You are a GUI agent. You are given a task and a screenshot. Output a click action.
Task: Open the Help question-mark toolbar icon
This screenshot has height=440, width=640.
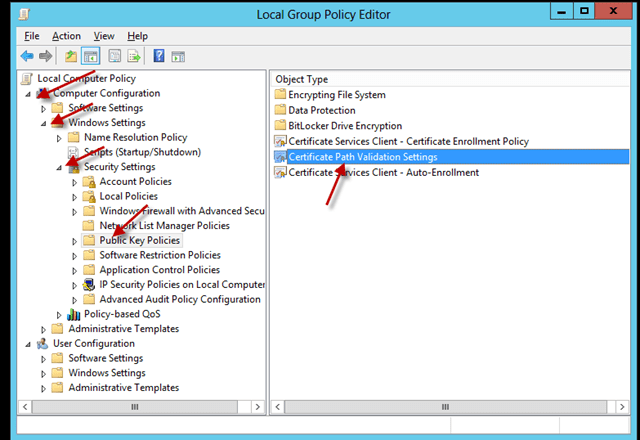point(159,56)
